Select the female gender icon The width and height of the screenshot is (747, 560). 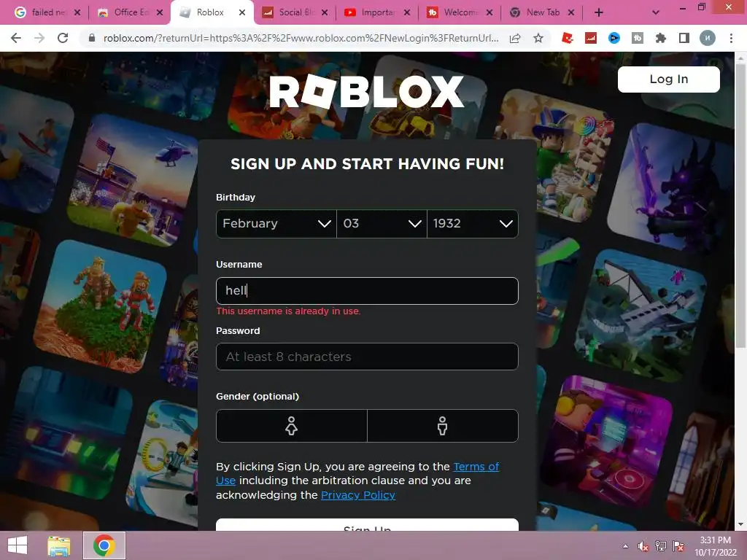point(291,426)
